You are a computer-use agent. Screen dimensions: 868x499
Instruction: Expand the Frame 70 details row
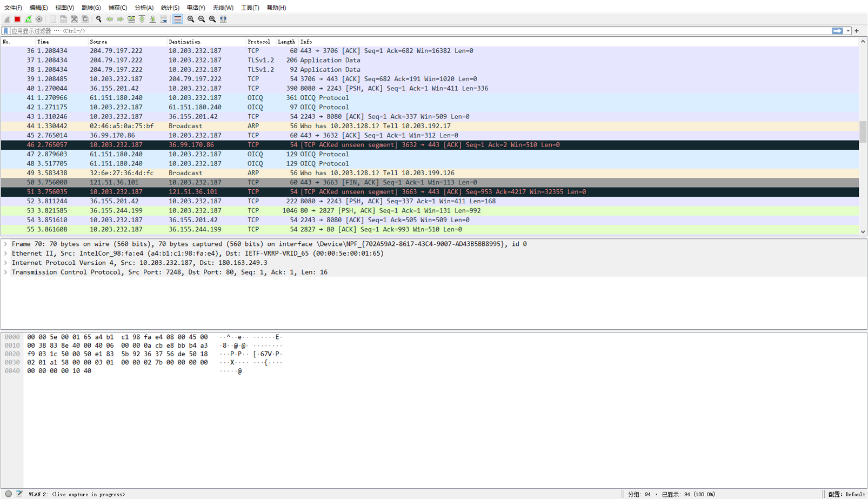pos(6,244)
